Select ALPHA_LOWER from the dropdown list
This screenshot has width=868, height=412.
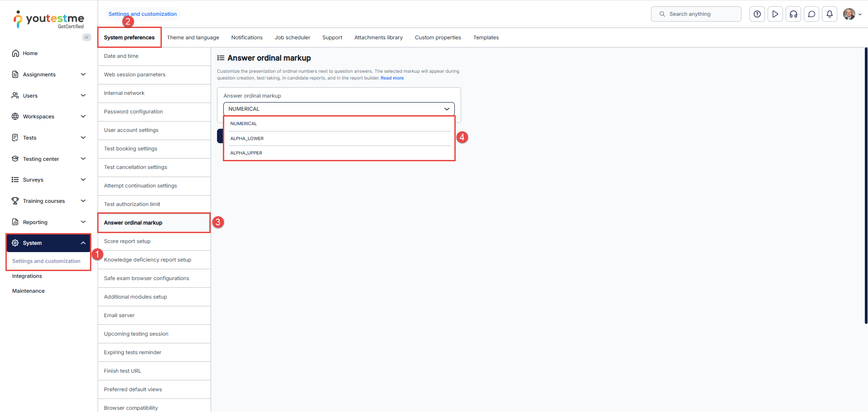click(247, 139)
